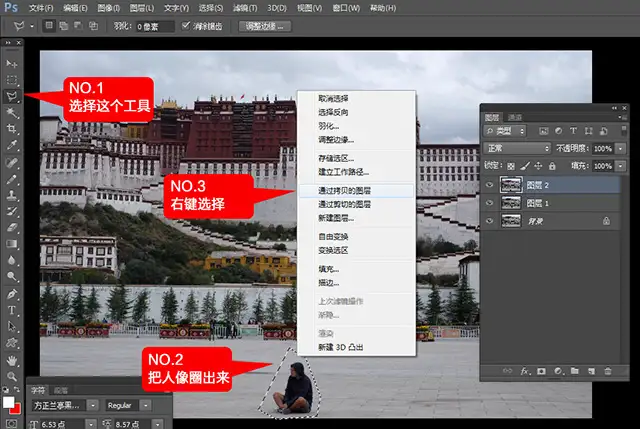
Task: Select the Rectangular Marquee tool
Action: (x=11, y=80)
